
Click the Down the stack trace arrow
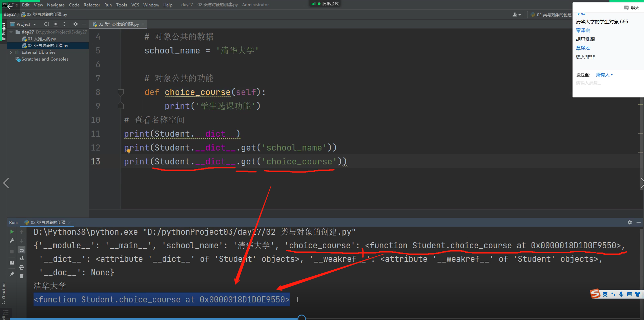click(x=22, y=241)
